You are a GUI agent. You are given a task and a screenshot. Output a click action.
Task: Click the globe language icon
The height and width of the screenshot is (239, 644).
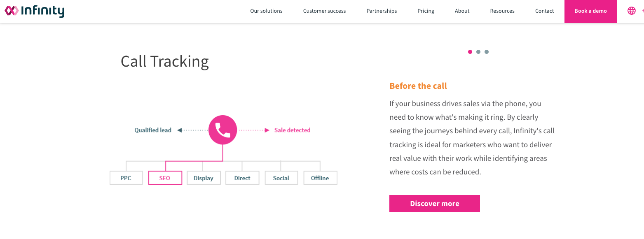coord(631,11)
